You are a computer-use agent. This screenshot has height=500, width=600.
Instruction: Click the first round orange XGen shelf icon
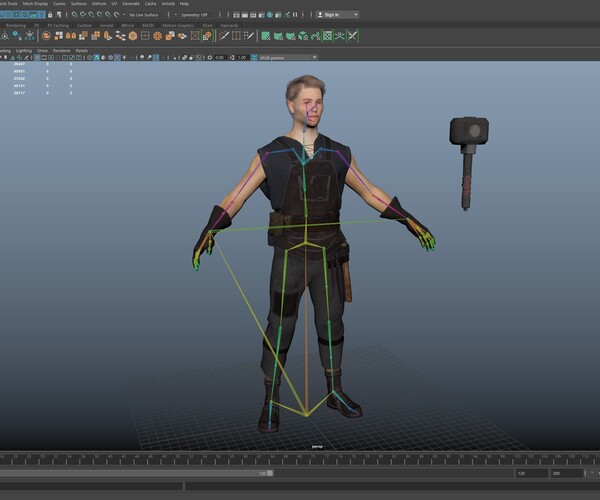pos(46,36)
